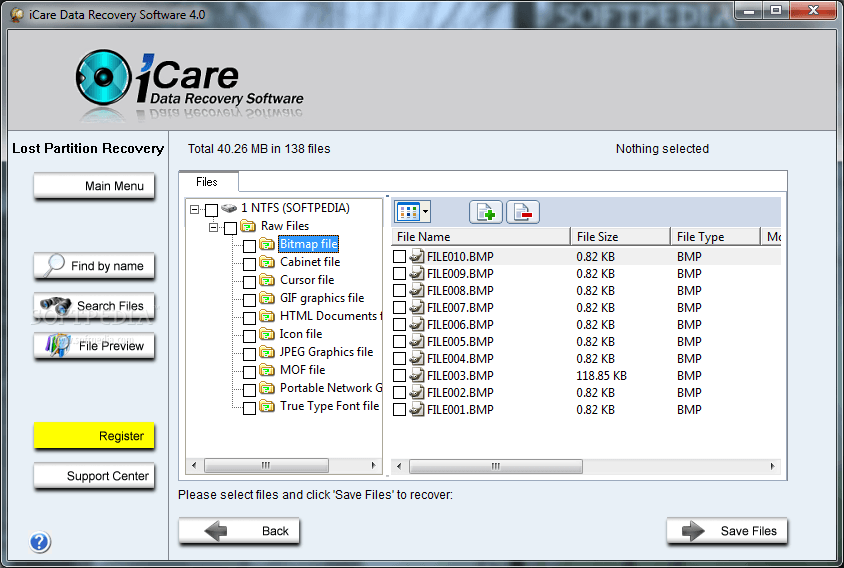Tick the FILE010.BMP checkbox

click(x=399, y=256)
